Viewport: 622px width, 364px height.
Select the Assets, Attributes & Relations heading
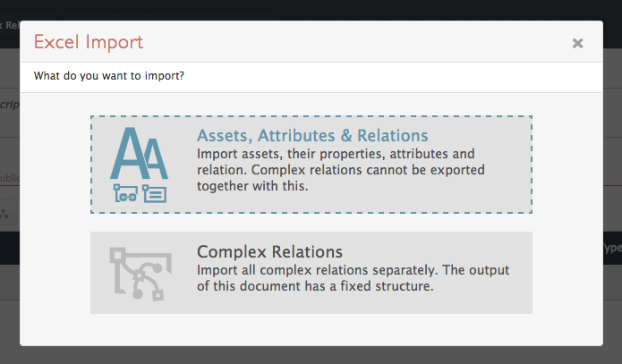coord(312,136)
